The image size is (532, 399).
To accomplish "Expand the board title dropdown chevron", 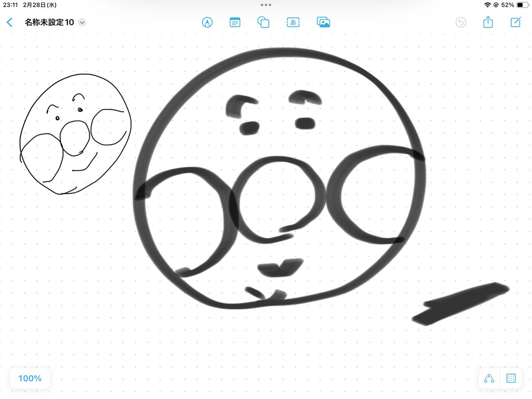I will point(82,22).
